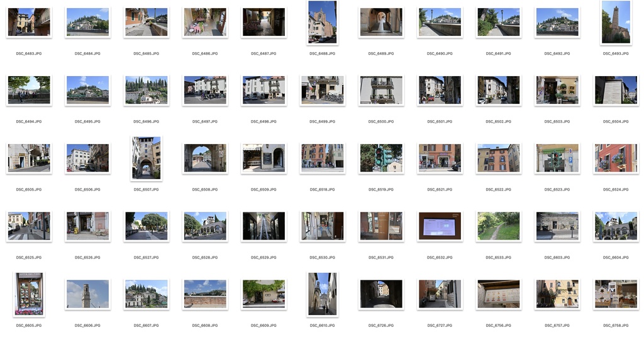Pick the narrow alley portrait DSC_6610.JPG
The height and width of the screenshot is (337, 644).
click(323, 294)
